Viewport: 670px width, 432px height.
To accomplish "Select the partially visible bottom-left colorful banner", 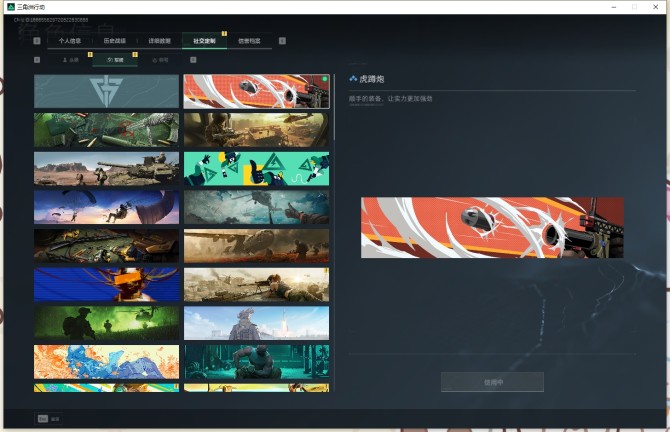I will [106, 388].
